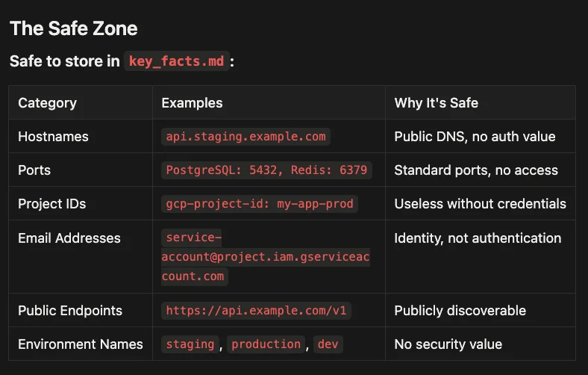This screenshot has height=375, width=588.
Task: Click the Category column header
Action: click(x=47, y=102)
